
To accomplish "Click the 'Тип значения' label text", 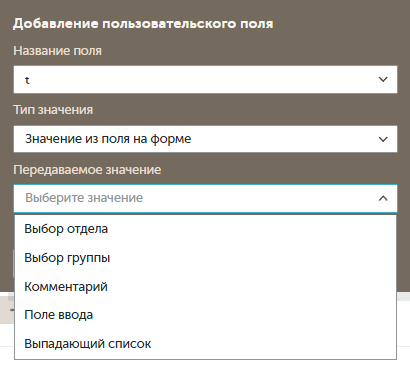I will 53,110.
